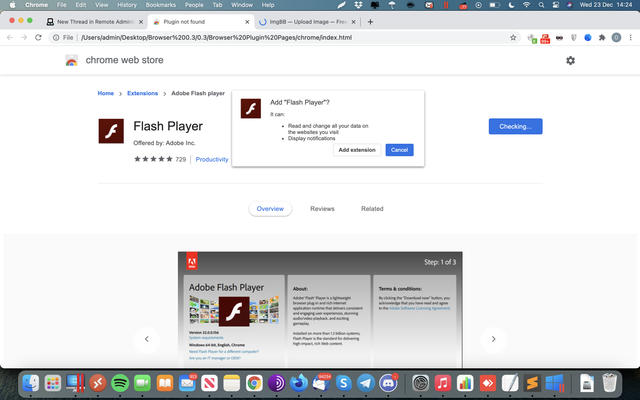
Task: Open the Extensions breadcrumb link
Action: tap(142, 93)
